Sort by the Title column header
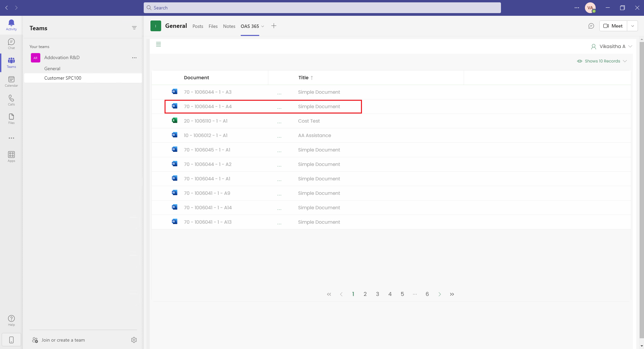This screenshot has width=644, height=349. [x=304, y=78]
